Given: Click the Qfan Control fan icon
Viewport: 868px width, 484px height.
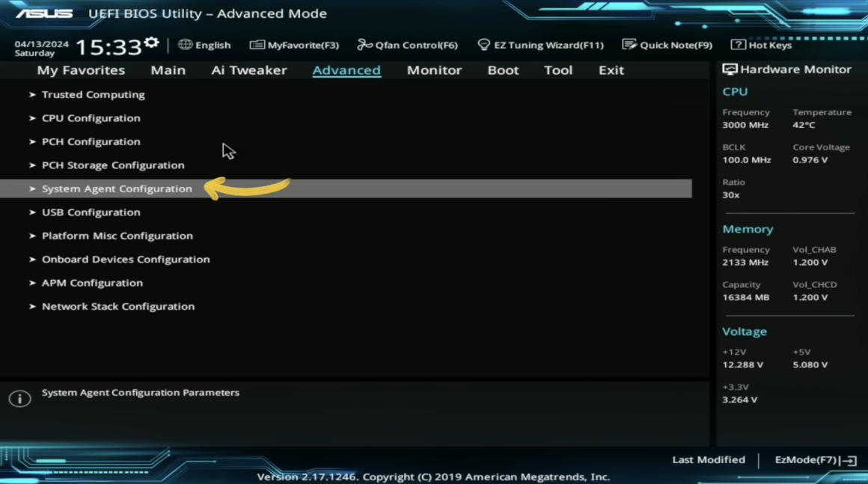Looking at the screenshot, I should coord(364,45).
